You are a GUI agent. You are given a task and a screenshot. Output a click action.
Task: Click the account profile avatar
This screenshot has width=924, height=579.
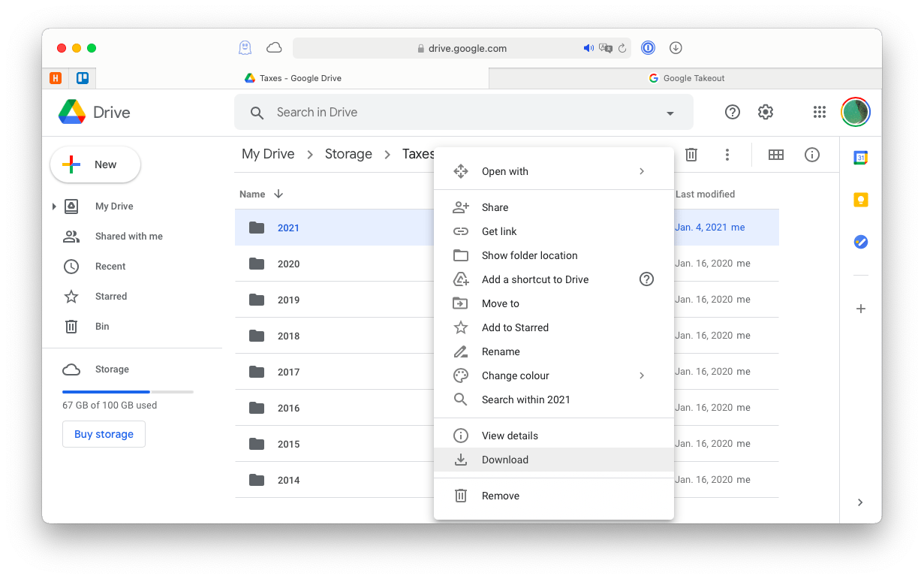[856, 112]
